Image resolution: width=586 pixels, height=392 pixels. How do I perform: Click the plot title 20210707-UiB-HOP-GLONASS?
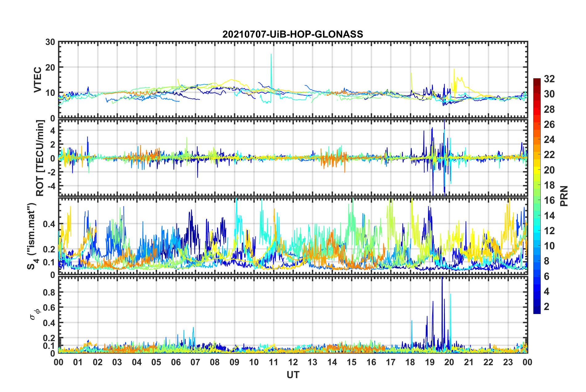click(x=293, y=34)
